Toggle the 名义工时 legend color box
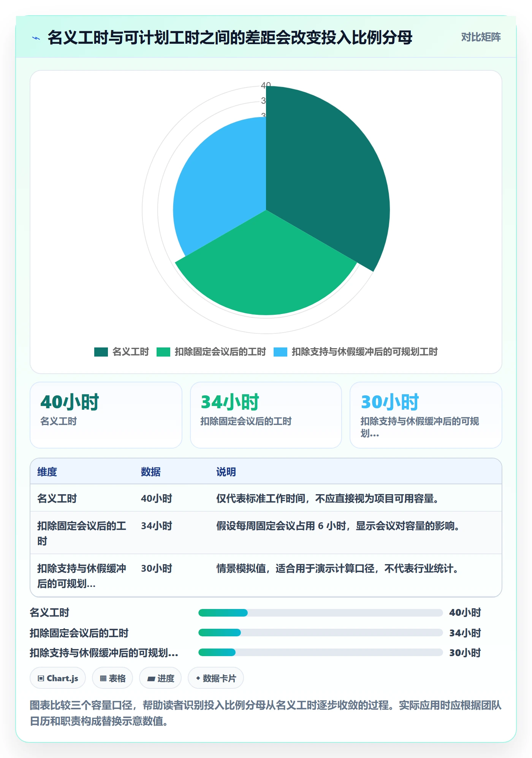 point(101,352)
